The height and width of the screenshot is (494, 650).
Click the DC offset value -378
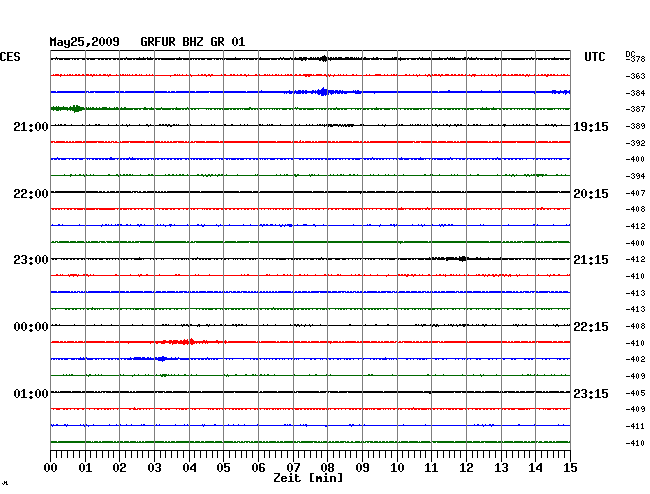pos(635,59)
